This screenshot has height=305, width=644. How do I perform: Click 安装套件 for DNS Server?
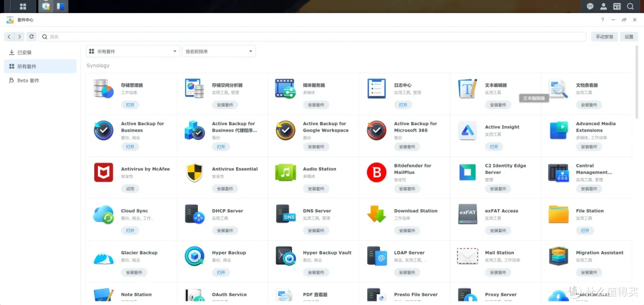coord(316,231)
